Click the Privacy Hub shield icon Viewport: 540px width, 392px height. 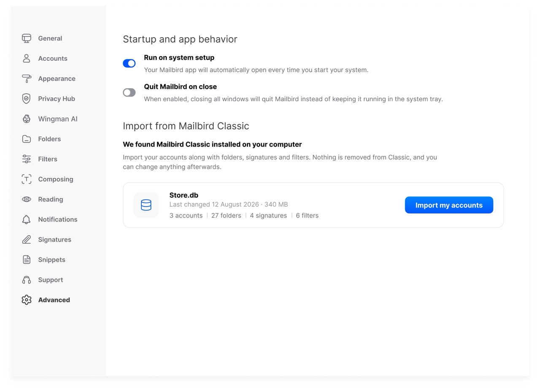(x=27, y=99)
